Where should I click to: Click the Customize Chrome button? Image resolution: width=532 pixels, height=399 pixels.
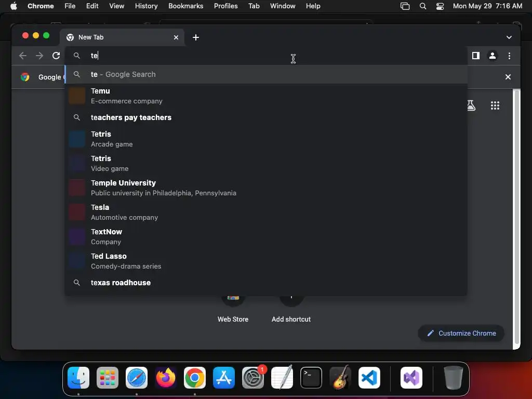[x=461, y=333]
